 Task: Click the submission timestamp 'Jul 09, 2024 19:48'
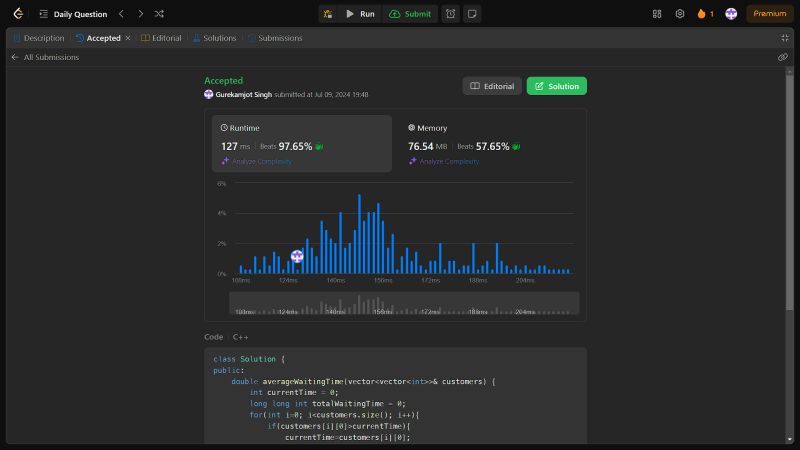tap(341, 94)
